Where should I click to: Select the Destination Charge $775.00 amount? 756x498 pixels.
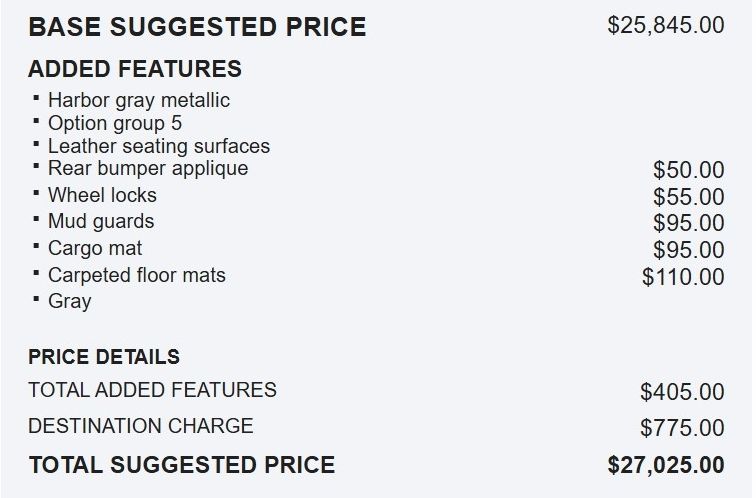click(x=682, y=428)
